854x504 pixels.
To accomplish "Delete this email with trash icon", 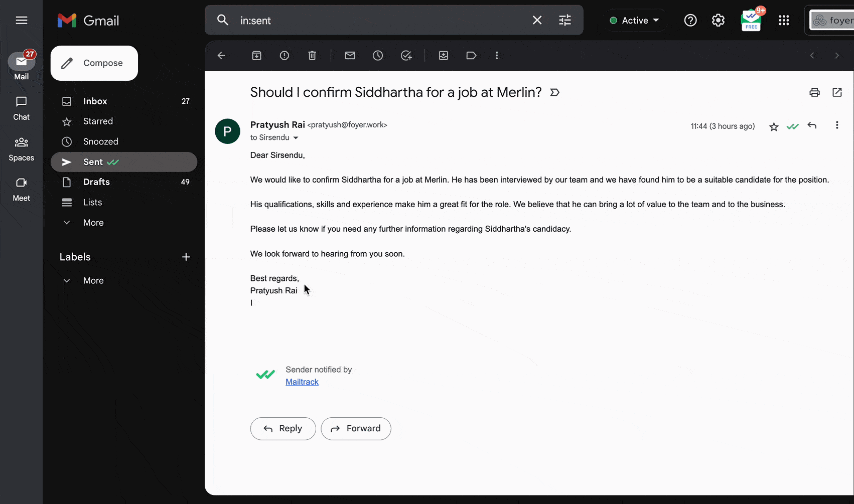I will [312, 56].
